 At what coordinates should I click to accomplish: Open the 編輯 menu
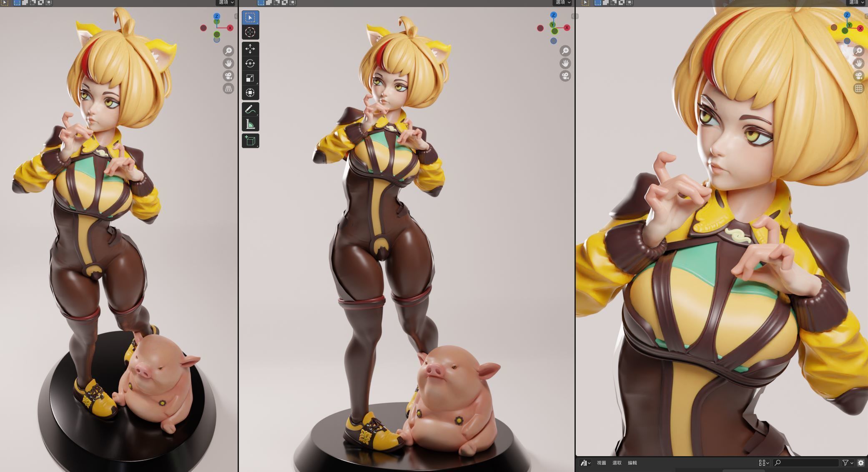click(632, 463)
